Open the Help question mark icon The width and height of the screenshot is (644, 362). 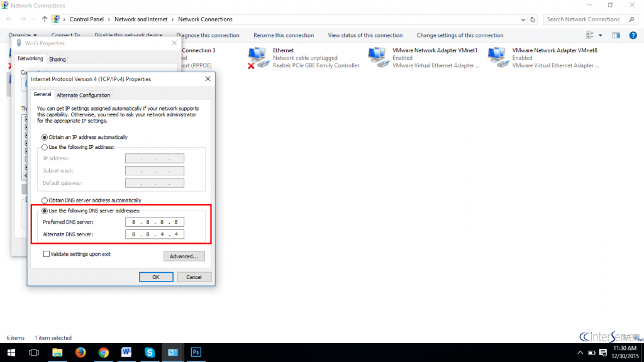[x=633, y=35]
